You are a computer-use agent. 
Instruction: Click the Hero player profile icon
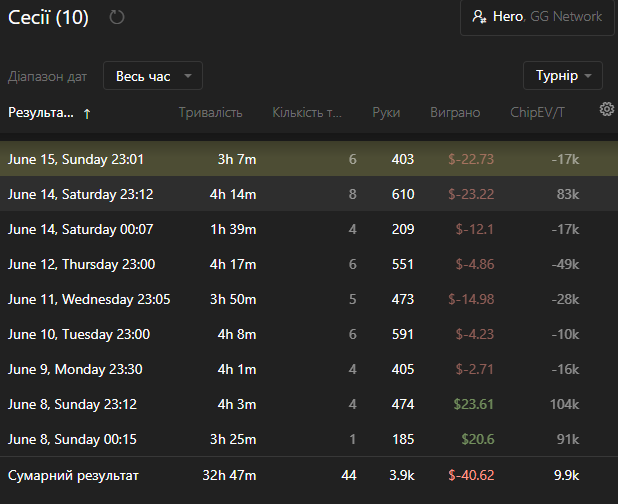[x=479, y=17]
